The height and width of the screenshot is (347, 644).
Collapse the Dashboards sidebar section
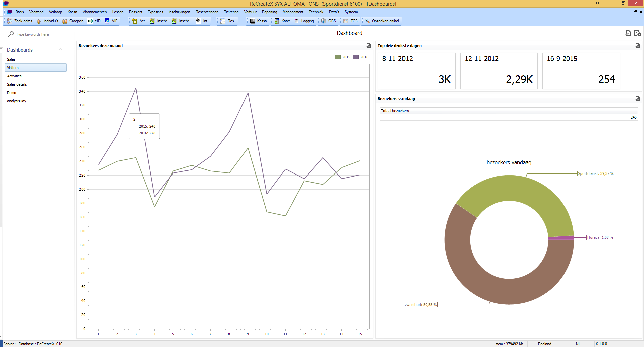pos(60,50)
